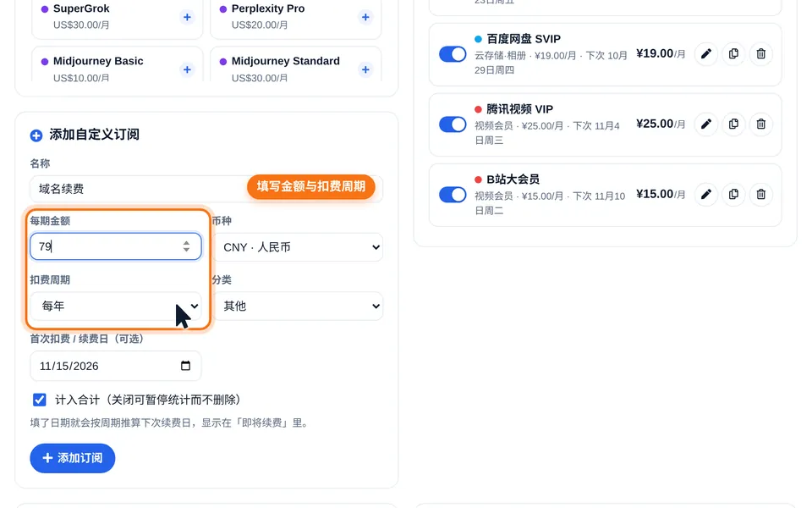Click the 百度网盘 SVIP title
Image resolution: width=812 pixels, height=508 pixels.
[x=524, y=39]
